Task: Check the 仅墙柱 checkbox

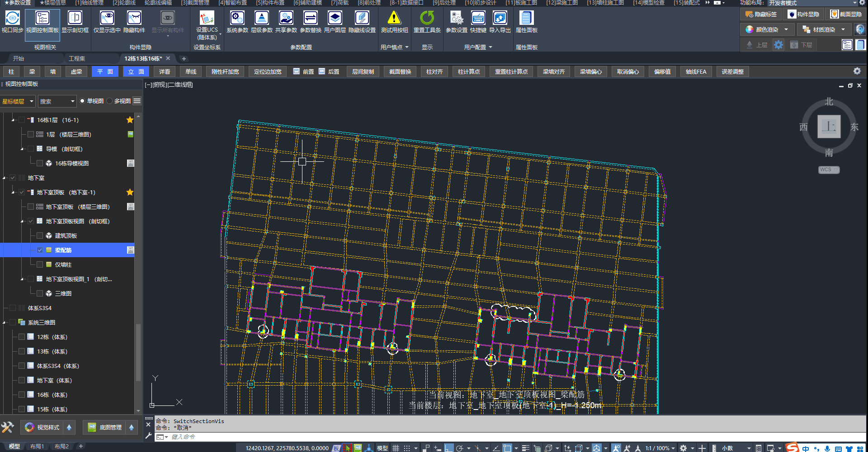Action: coord(40,264)
